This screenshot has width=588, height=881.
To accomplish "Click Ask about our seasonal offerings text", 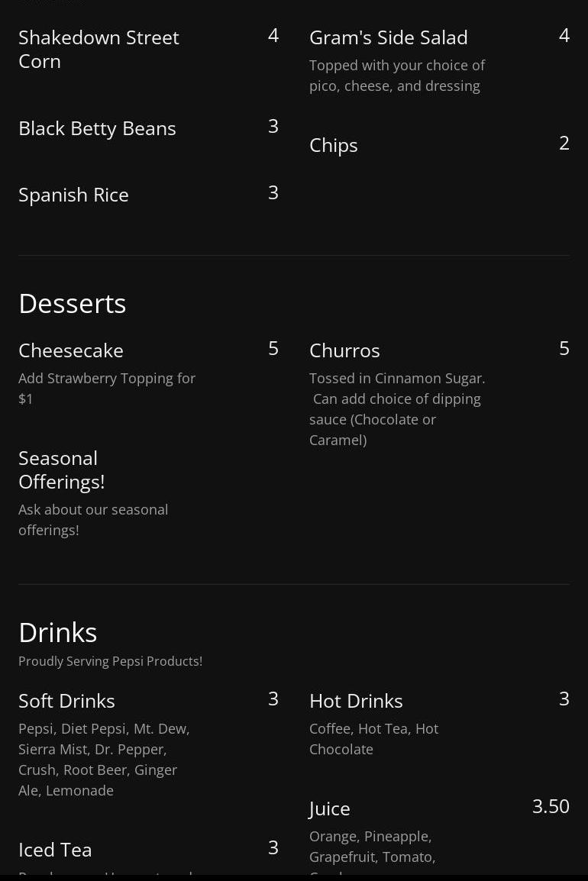I will 93,519.
